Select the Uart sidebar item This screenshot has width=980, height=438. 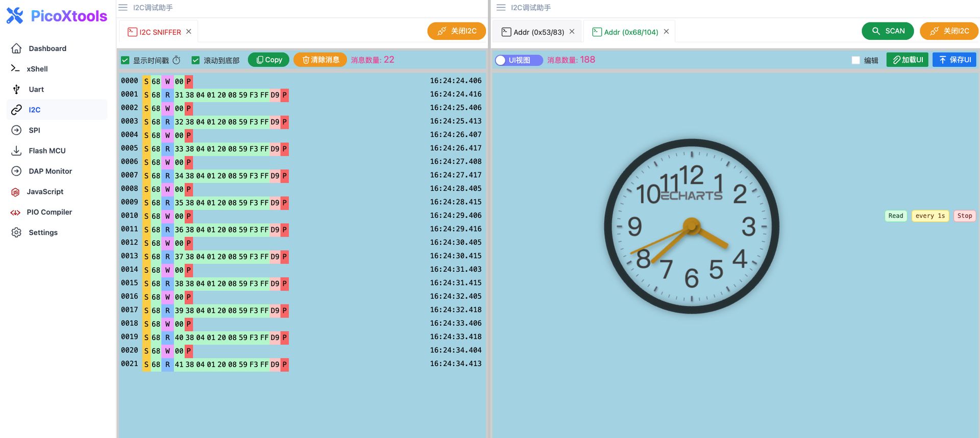36,89
